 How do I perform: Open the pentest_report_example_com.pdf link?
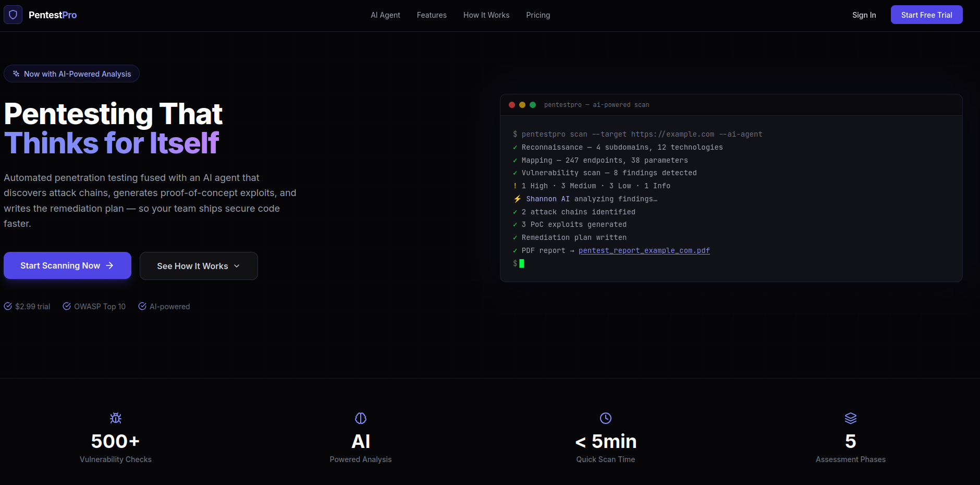click(644, 250)
